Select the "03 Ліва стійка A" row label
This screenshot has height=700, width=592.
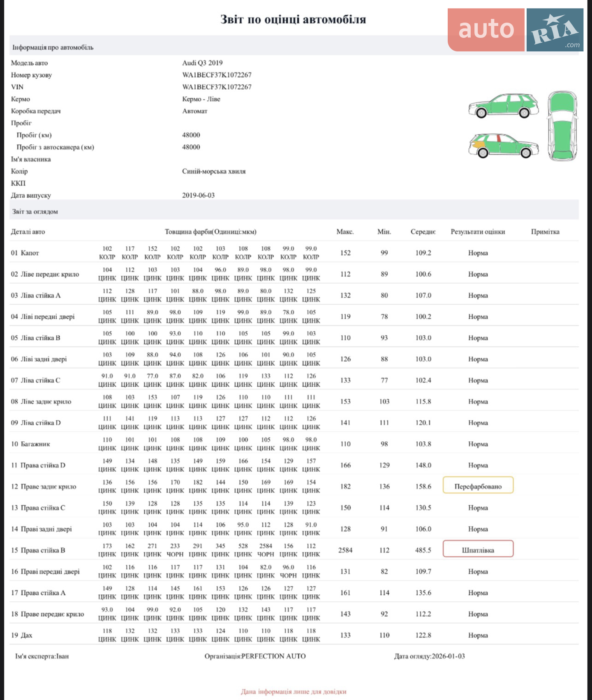36,295
